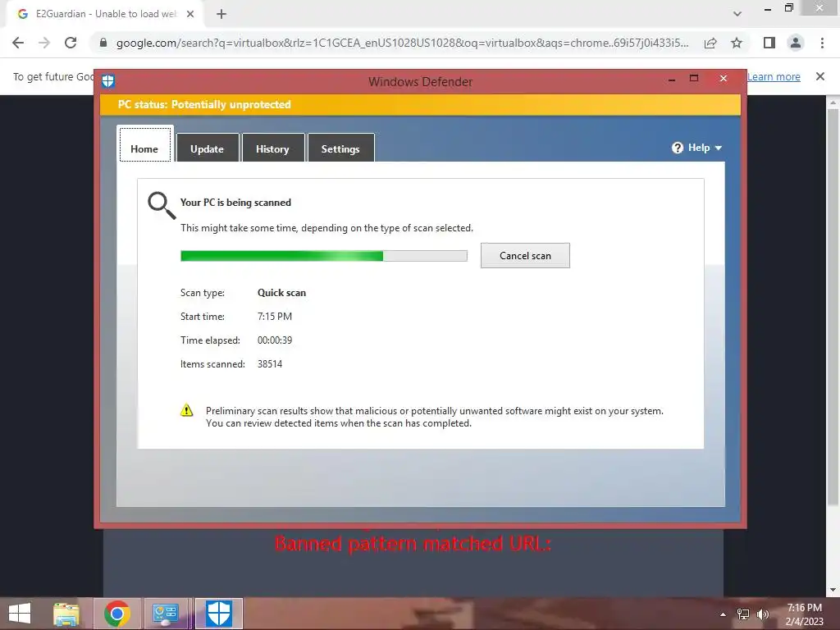Show hidden system tray icons

tap(723, 614)
